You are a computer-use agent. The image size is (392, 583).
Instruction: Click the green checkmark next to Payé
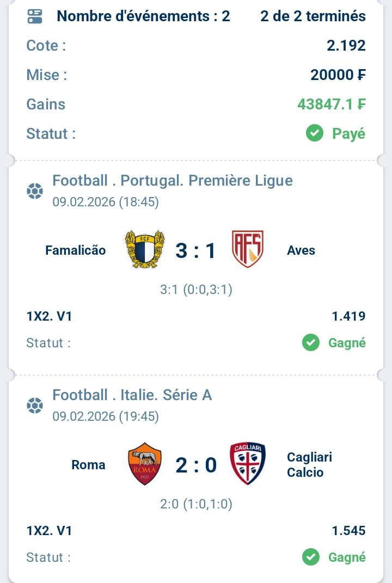315,133
